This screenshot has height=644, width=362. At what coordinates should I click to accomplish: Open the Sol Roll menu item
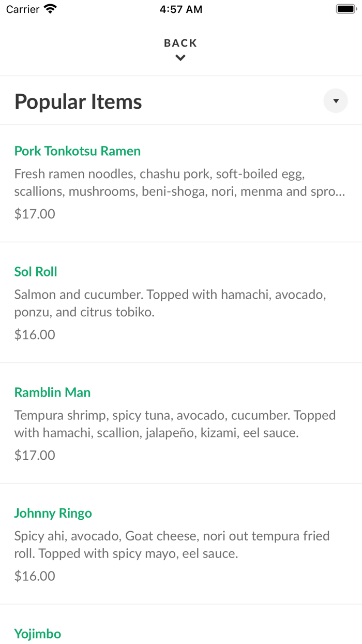pyautogui.click(x=35, y=271)
